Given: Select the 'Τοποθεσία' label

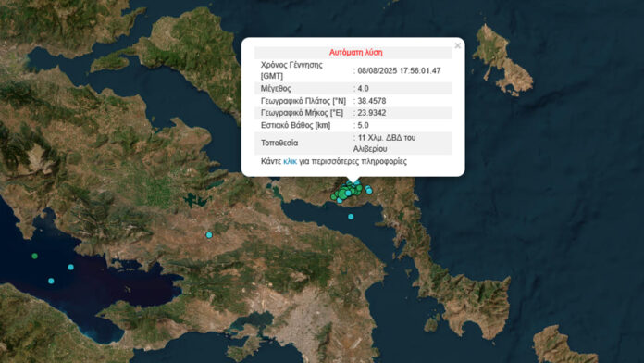Looking at the screenshot, I should coord(279,143).
